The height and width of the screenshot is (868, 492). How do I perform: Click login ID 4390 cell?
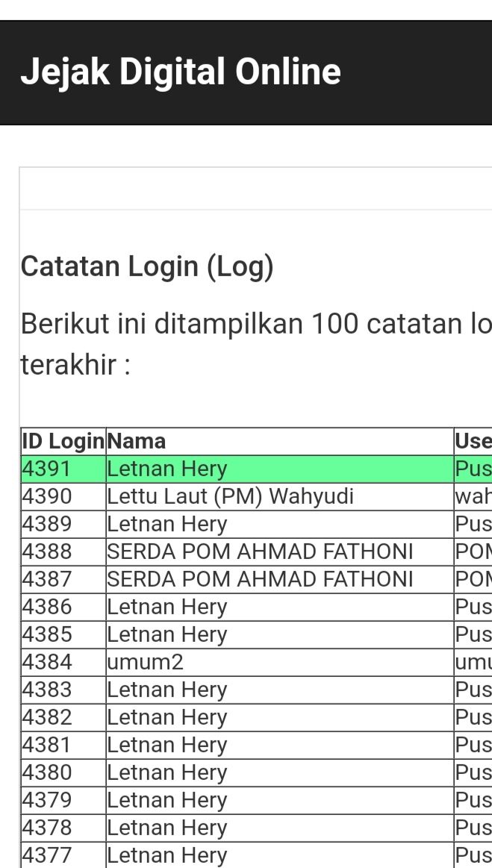[47, 497]
